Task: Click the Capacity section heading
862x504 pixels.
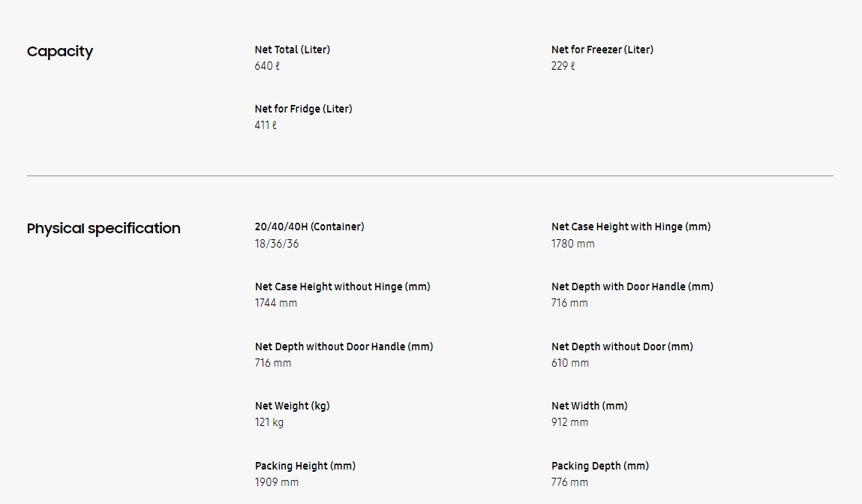Action: (60, 52)
